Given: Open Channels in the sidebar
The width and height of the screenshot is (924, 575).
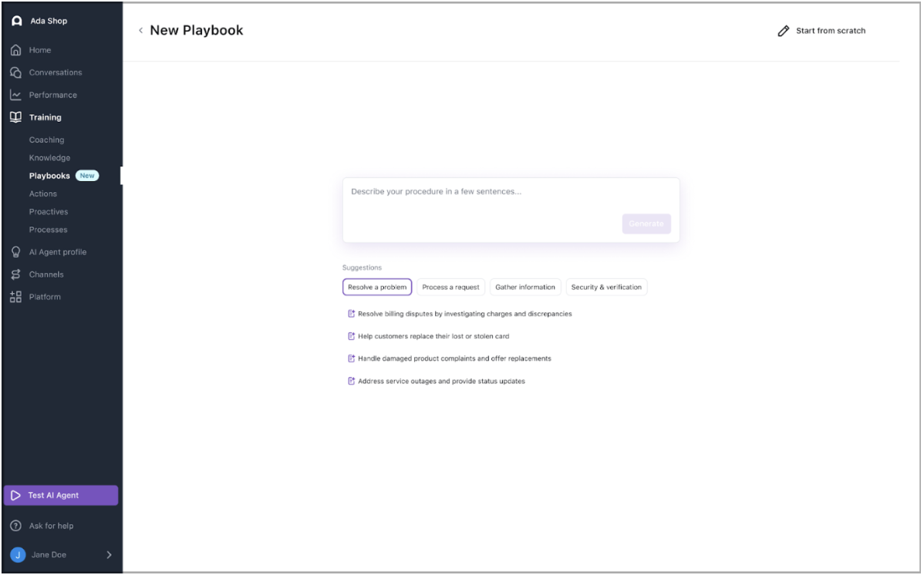Looking at the screenshot, I should tap(46, 274).
